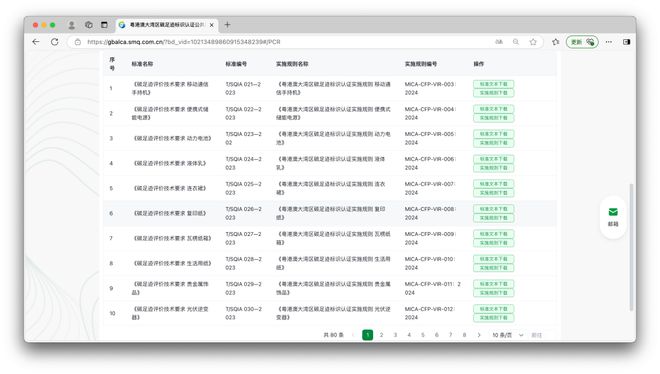Click the 实施规则编号 column header

tap(421, 64)
